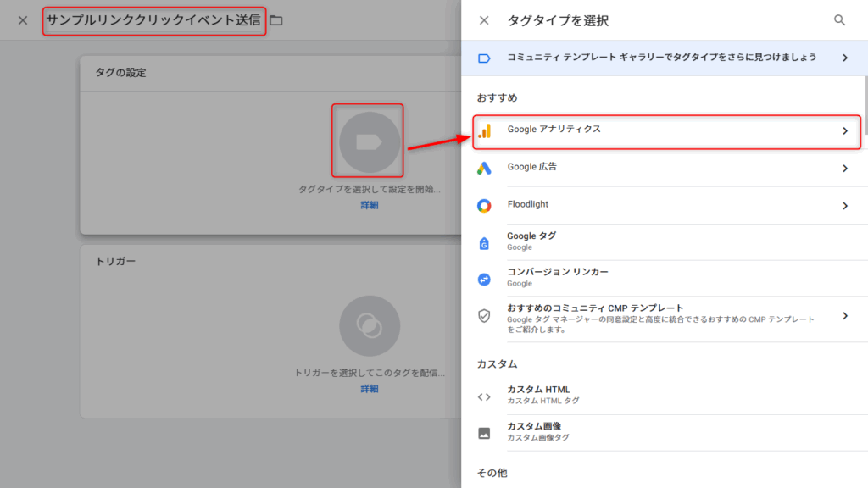Open 詳細 link under trigger selection
This screenshot has width=868, height=488.
point(370,389)
